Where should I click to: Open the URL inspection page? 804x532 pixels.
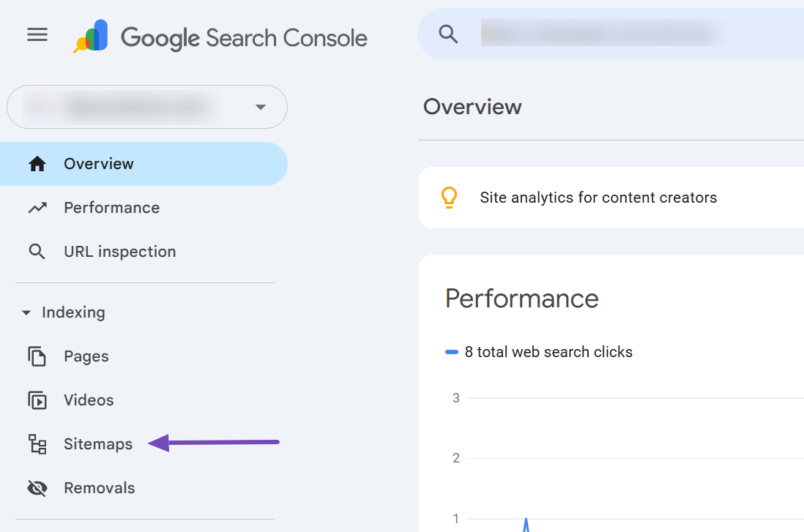pyautogui.click(x=119, y=251)
